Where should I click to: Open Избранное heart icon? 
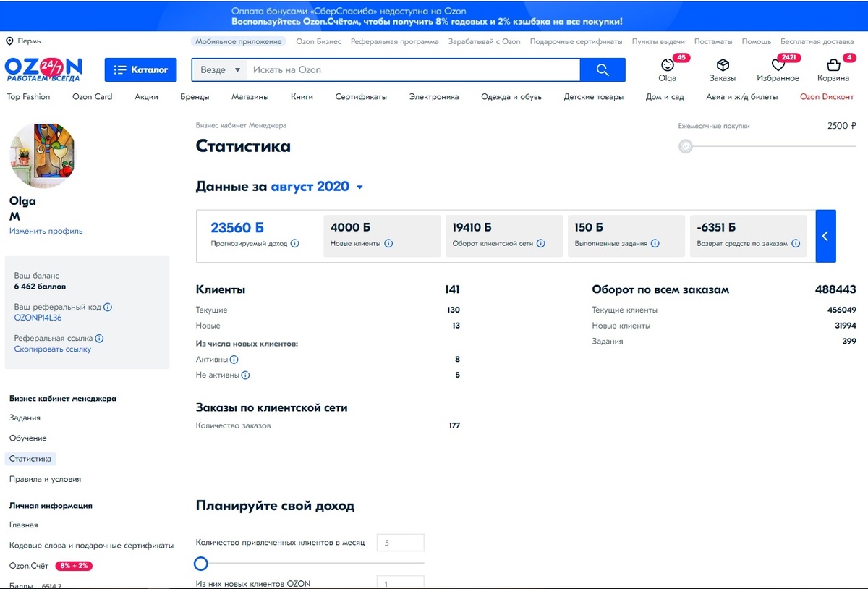778,65
